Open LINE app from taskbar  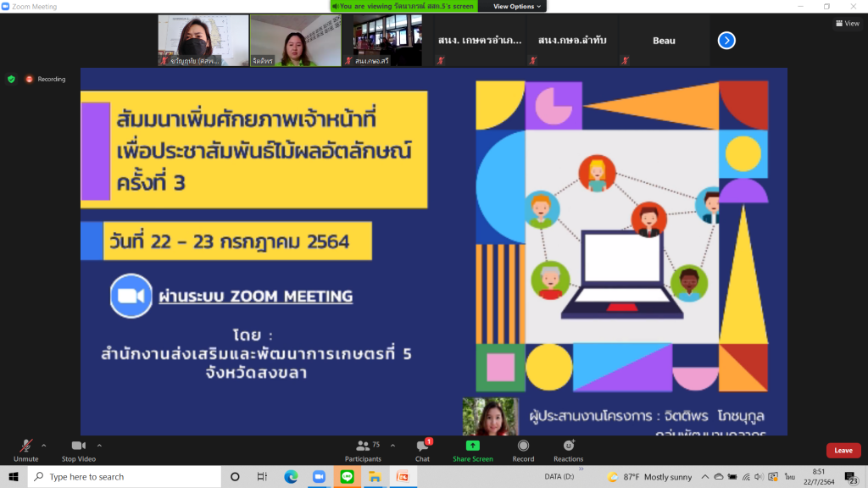(347, 476)
